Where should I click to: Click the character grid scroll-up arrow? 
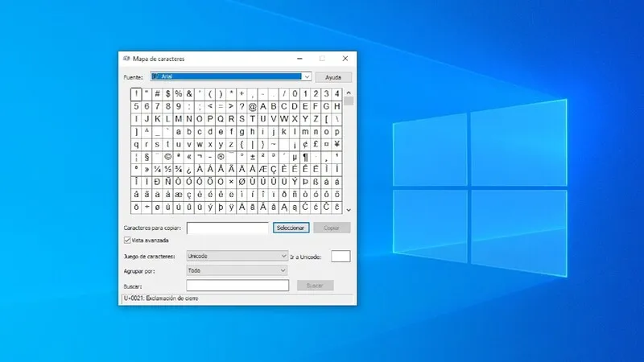point(349,93)
